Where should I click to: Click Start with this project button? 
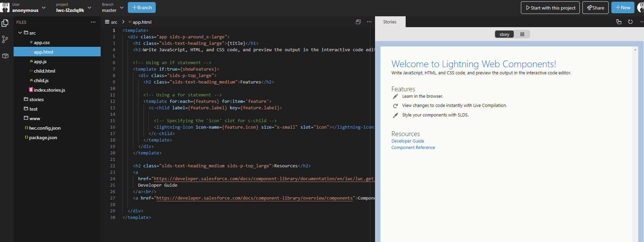[x=550, y=8]
